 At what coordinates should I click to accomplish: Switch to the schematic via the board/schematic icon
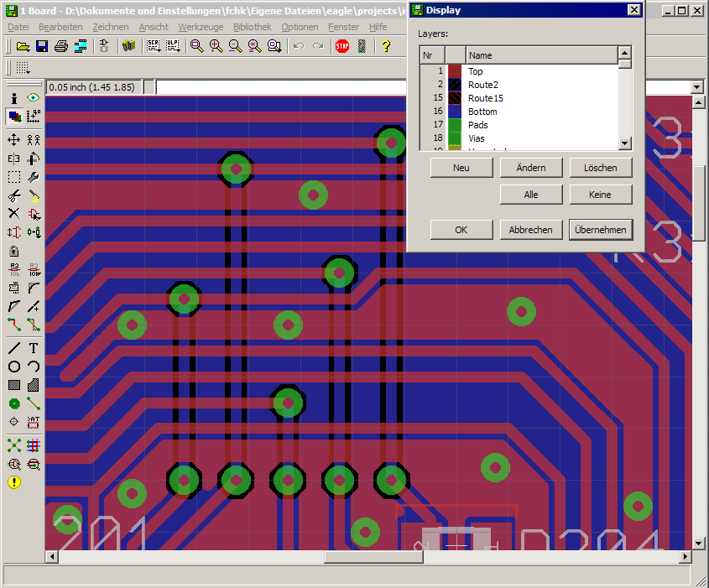104,46
